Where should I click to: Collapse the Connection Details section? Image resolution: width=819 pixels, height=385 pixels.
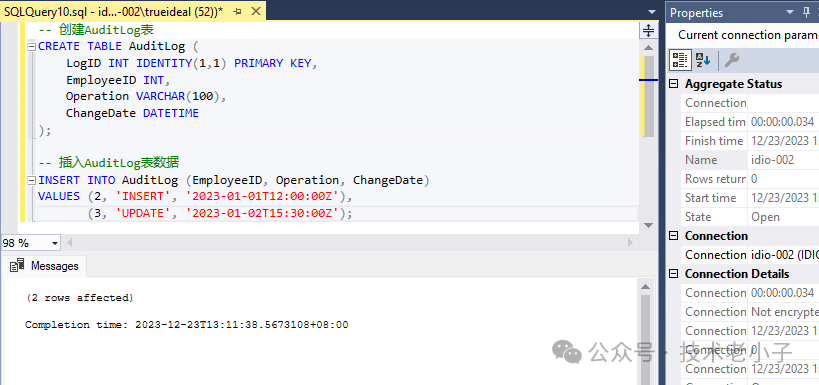coord(674,274)
